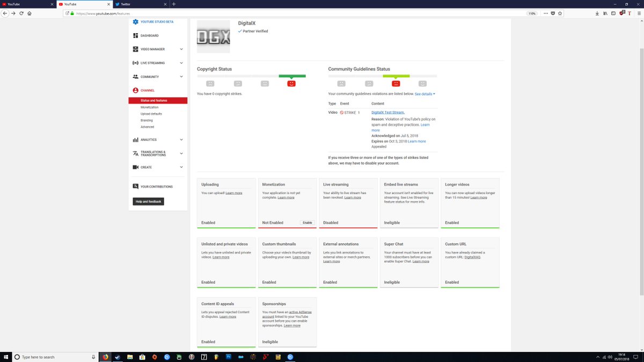
Task: Expand the Community section
Action: [x=181, y=77]
